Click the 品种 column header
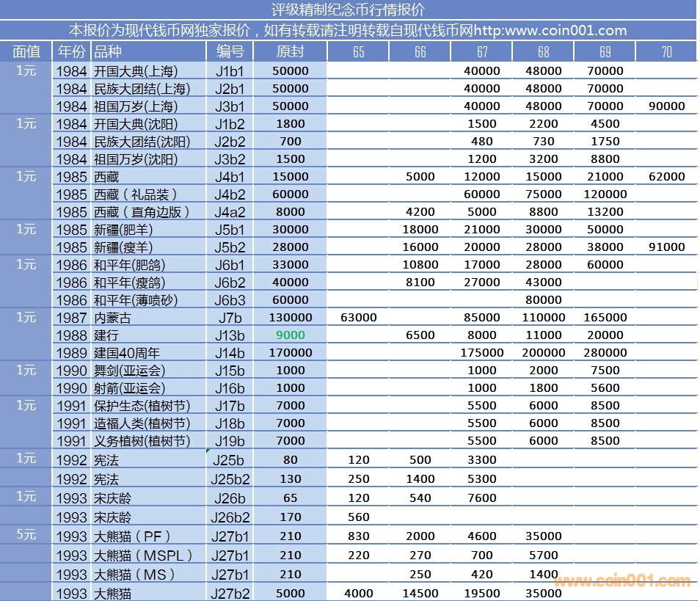Image resolution: width=700 pixels, height=601 pixels. (x=109, y=51)
